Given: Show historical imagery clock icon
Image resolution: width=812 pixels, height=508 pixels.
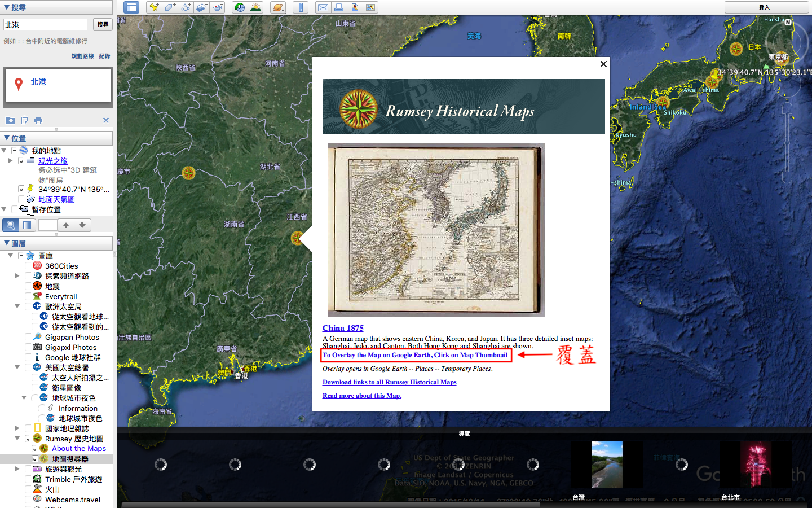Looking at the screenshot, I should [x=240, y=7].
